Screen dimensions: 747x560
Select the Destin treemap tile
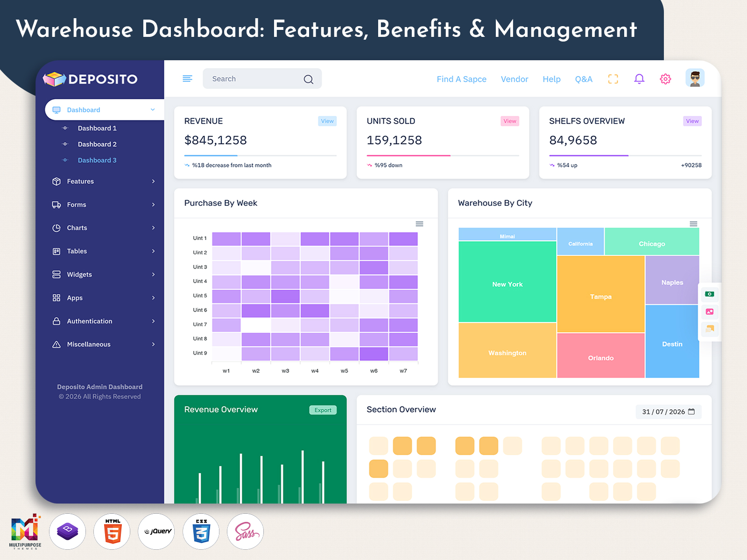pos(672,341)
